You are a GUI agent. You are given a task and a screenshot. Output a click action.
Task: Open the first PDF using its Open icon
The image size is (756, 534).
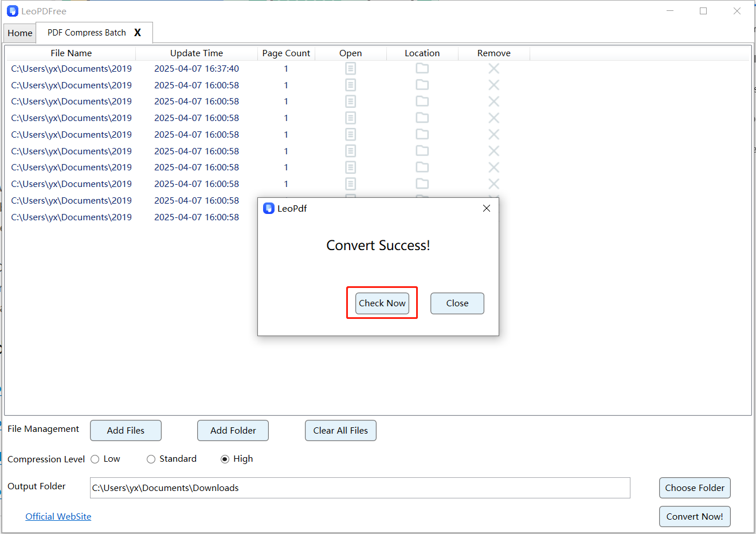point(350,68)
